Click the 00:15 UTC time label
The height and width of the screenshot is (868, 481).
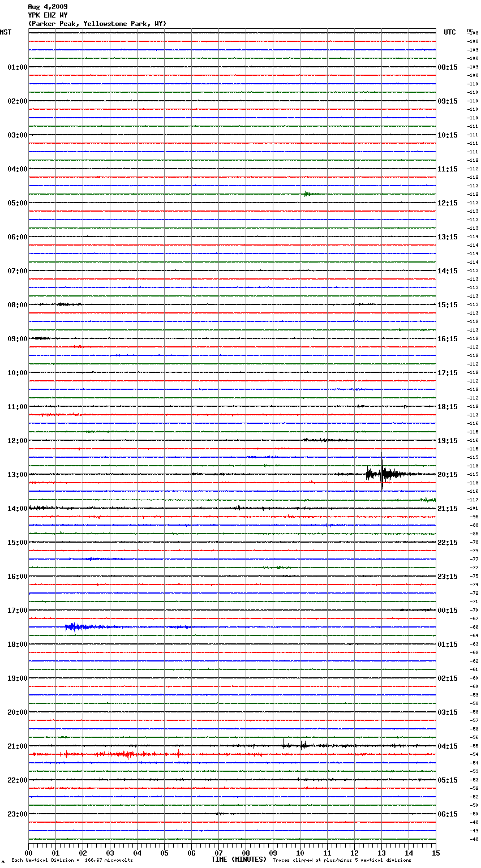[448, 611]
